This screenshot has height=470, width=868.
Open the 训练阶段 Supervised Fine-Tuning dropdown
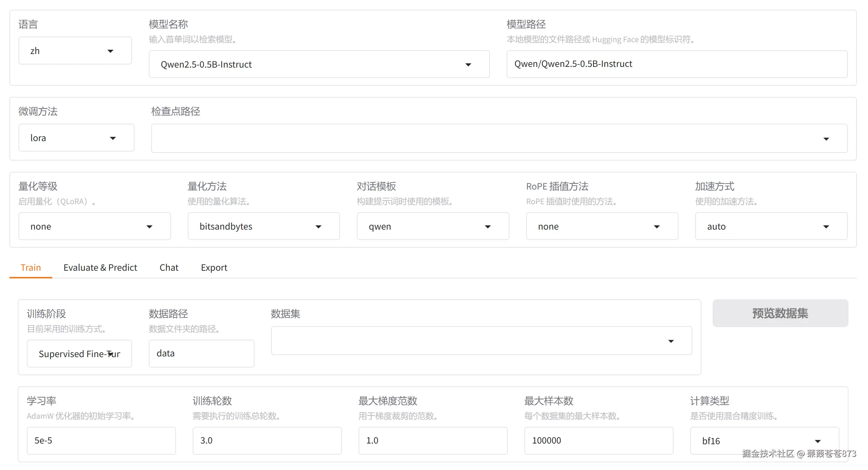coord(79,354)
